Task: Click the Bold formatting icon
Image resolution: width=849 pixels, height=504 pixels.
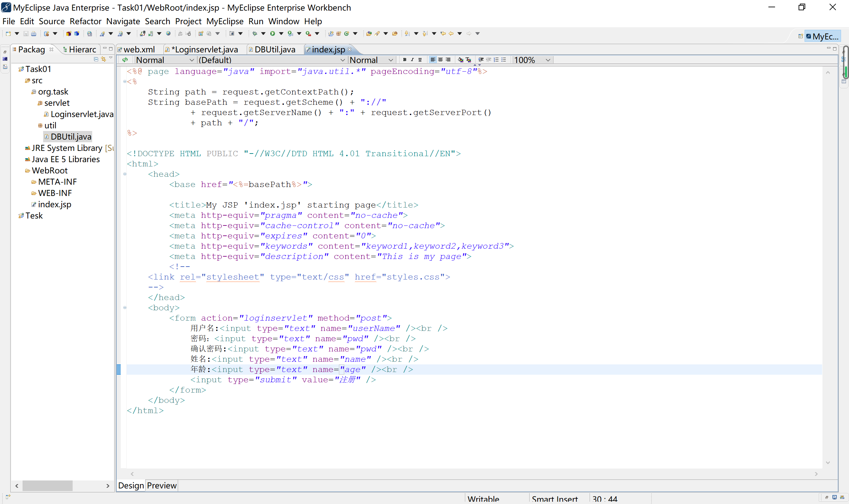Action: tap(405, 60)
